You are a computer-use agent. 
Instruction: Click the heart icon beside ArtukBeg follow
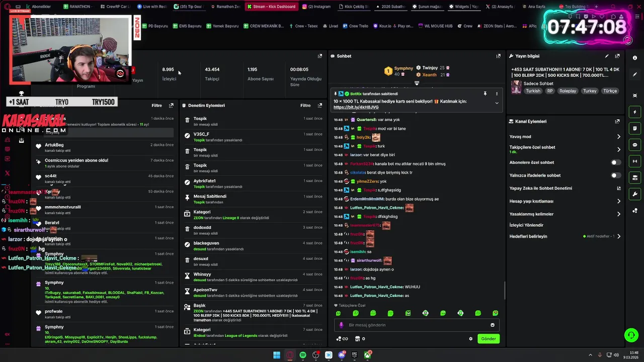pos(38,146)
